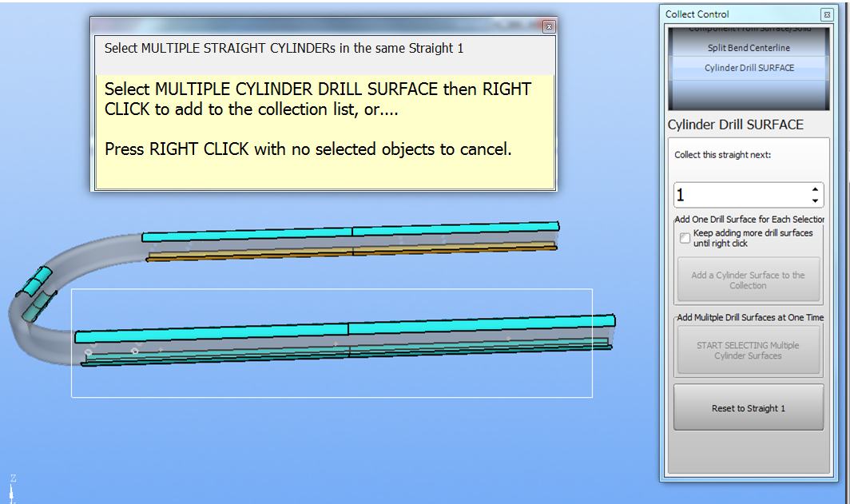This screenshot has width=850, height=504.
Task: Decrease the straight number with down arrow
Action: pyautogui.click(x=814, y=200)
